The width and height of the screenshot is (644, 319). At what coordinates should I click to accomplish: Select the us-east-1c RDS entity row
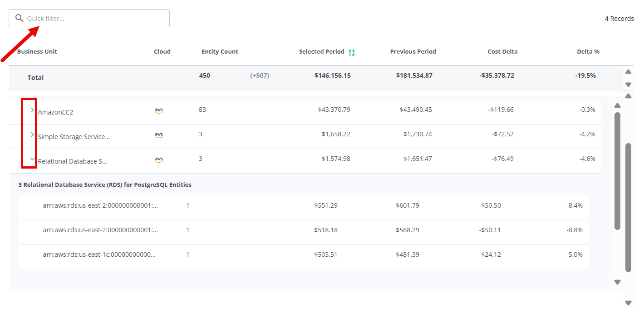(x=99, y=254)
